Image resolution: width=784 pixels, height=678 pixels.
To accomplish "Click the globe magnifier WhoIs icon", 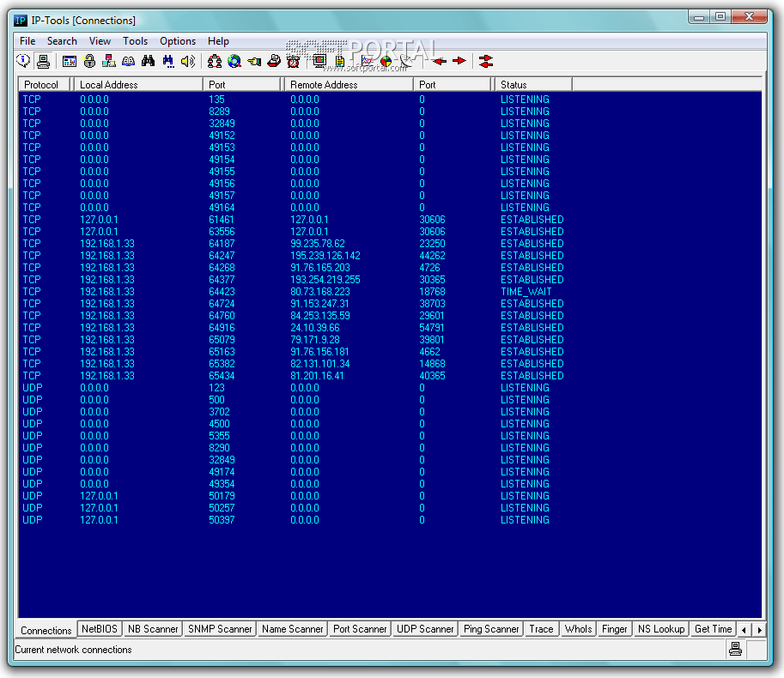I will pos(234,61).
